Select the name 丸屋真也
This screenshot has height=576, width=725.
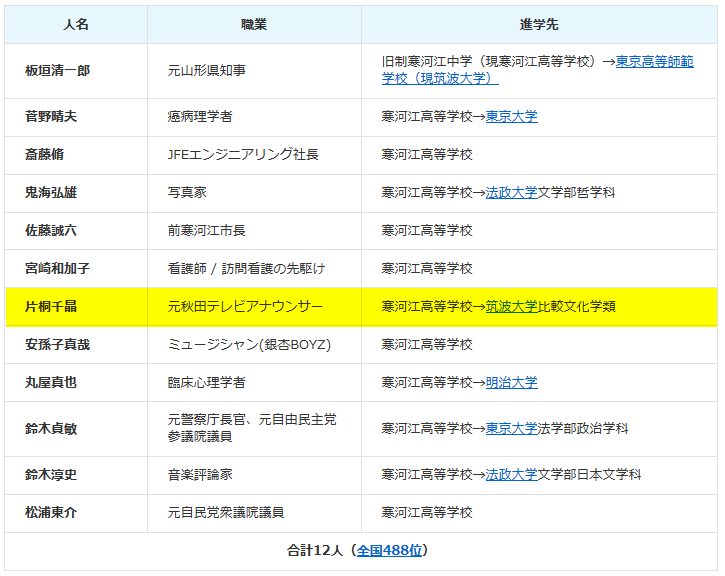tap(51, 382)
